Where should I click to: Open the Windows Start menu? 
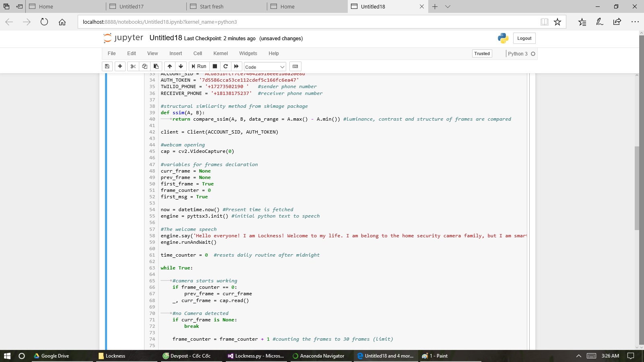click(7, 356)
